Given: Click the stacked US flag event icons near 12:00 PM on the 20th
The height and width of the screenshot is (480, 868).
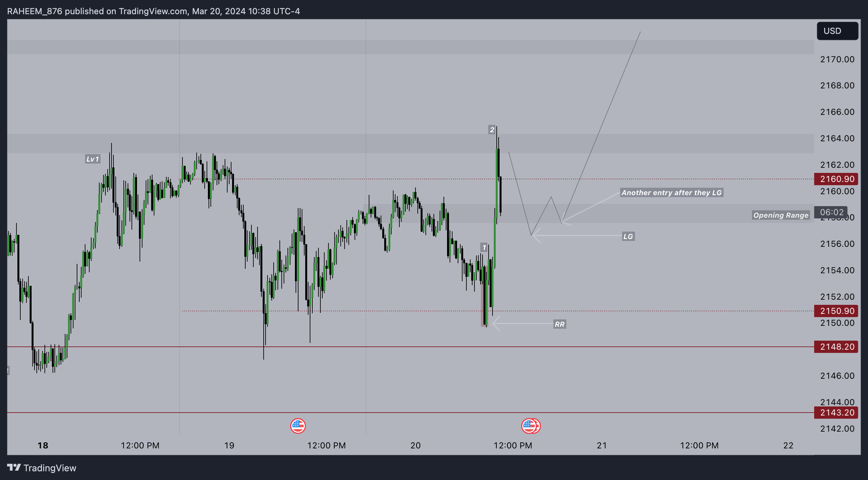Looking at the screenshot, I should click(x=531, y=426).
